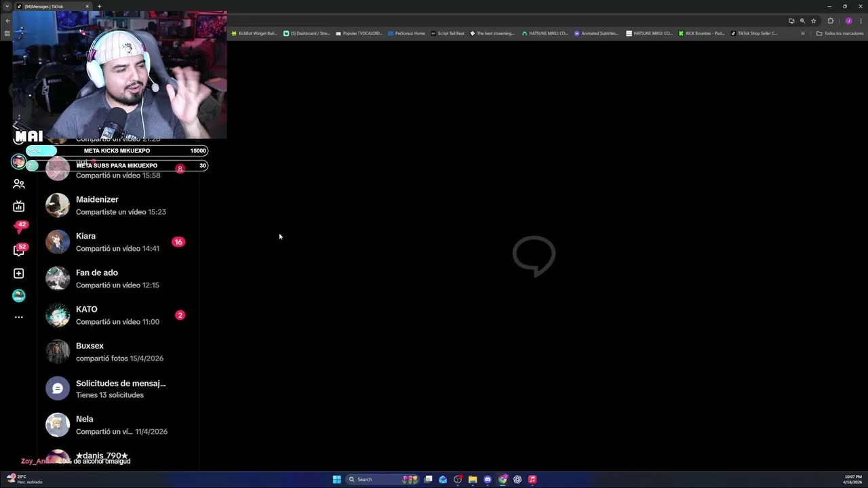Viewport: 868px width, 488px height.
Task: Open the Friends icon in TikTok sidebar
Action: tap(18, 184)
